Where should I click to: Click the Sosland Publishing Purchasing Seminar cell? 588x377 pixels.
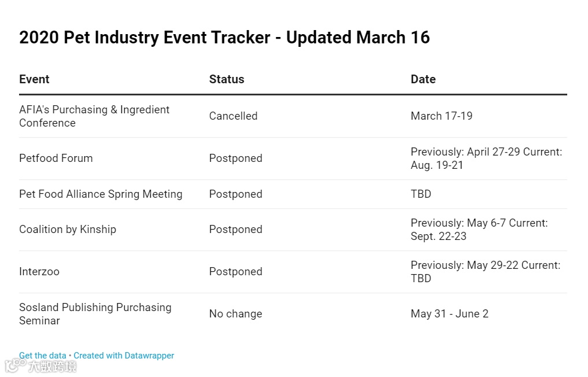[x=95, y=314]
